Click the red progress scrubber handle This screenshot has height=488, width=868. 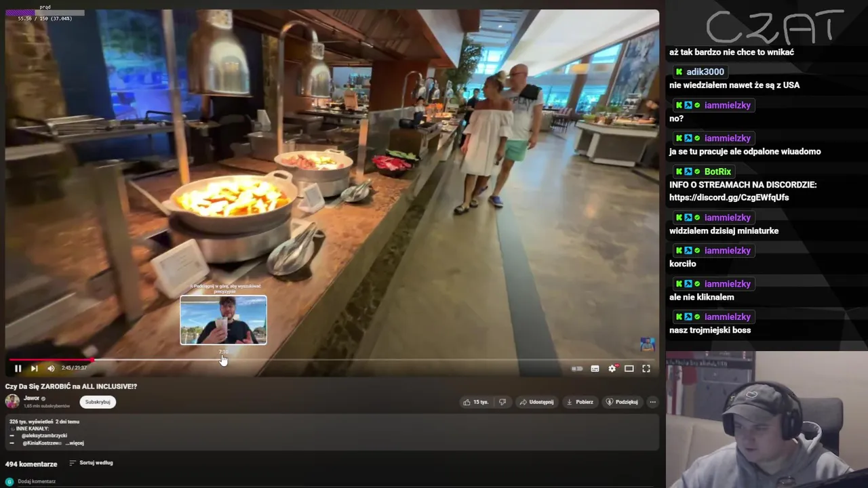[92, 360]
